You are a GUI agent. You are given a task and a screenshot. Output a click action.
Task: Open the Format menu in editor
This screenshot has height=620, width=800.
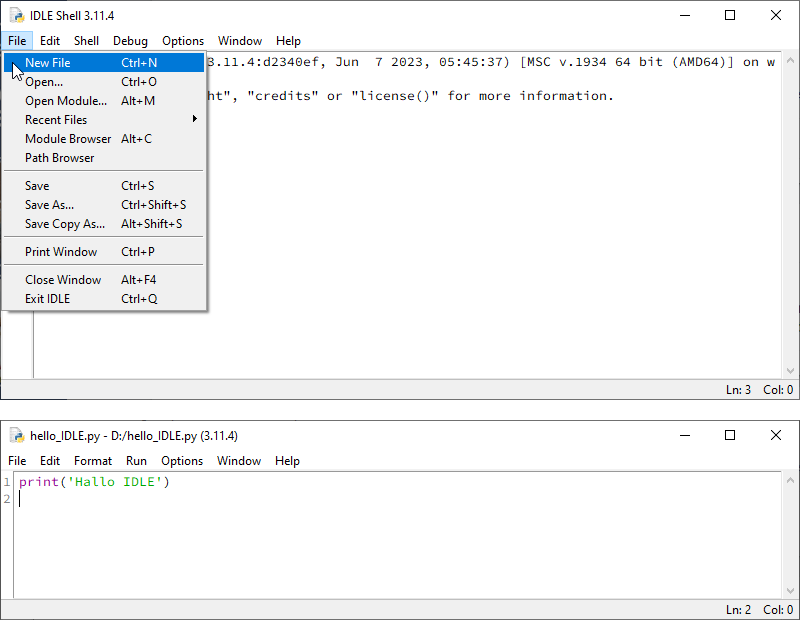click(x=93, y=461)
